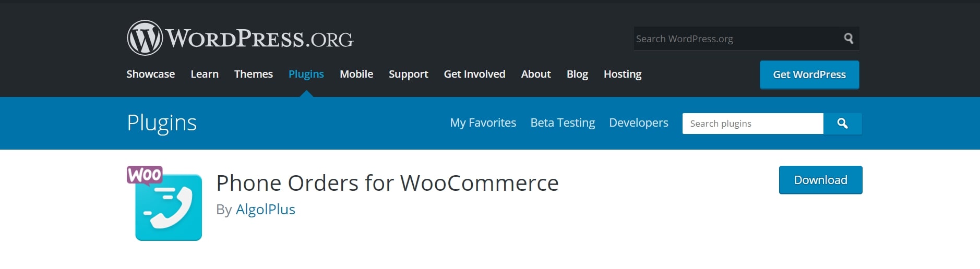Image resolution: width=980 pixels, height=269 pixels.
Task: Open the Developers link
Action: (x=639, y=123)
